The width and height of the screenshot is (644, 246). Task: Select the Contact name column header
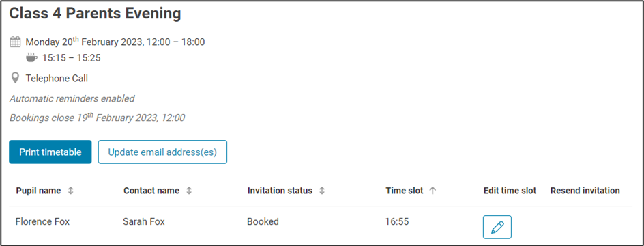tap(151, 191)
